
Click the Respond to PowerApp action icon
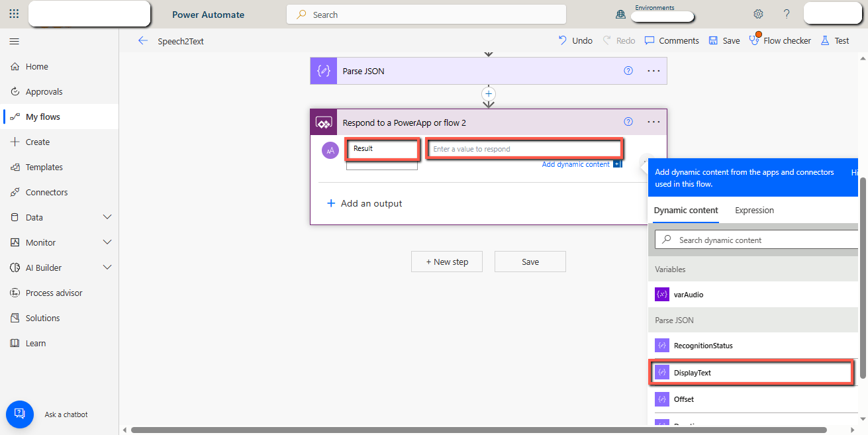[x=324, y=122]
